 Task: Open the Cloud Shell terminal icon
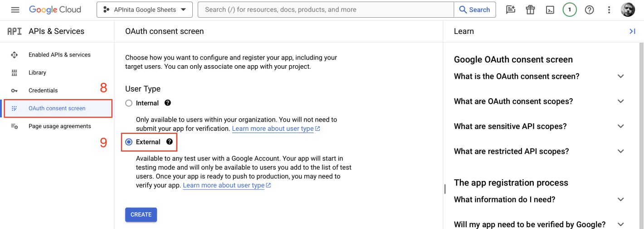(x=550, y=10)
